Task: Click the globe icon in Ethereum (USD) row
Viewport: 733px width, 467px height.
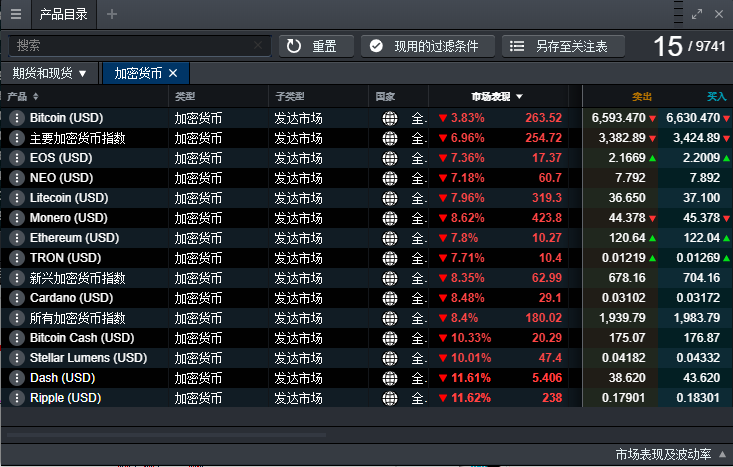Action: tap(390, 238)
